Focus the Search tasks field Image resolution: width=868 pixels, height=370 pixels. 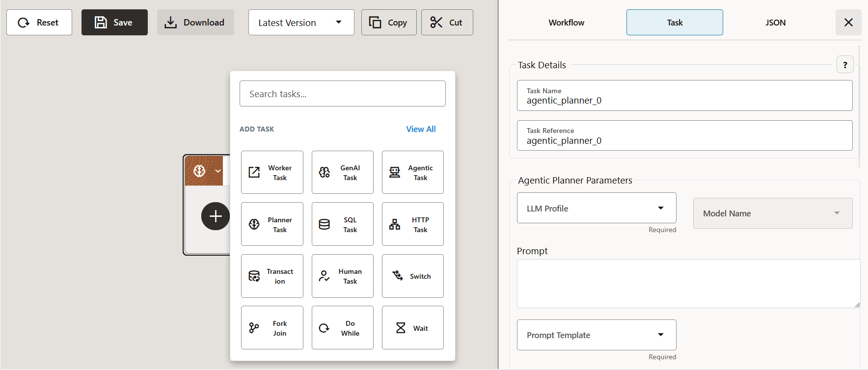[x=342, y=93]
